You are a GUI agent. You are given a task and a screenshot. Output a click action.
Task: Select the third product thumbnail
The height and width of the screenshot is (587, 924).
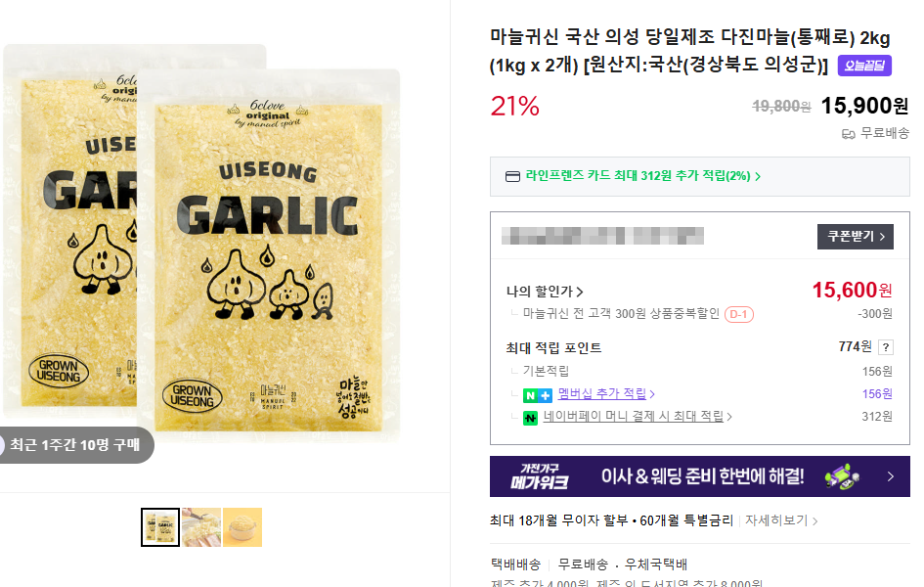[242, 526]
